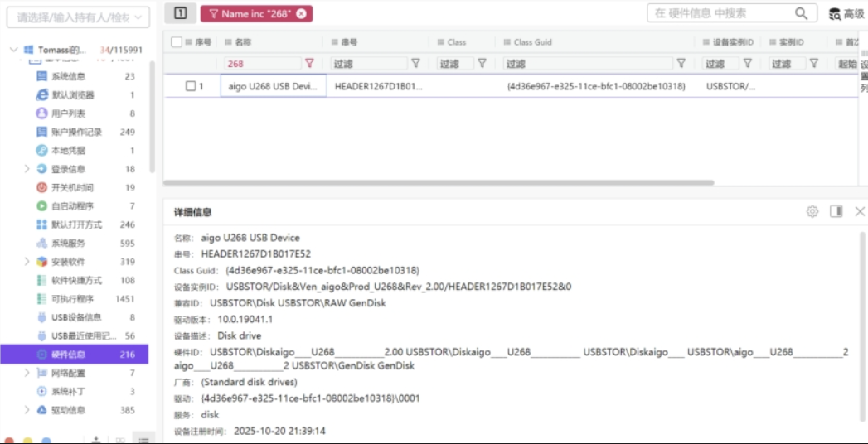Close the 详细信息 panel
868x444 pixels.
pos(860,211)
